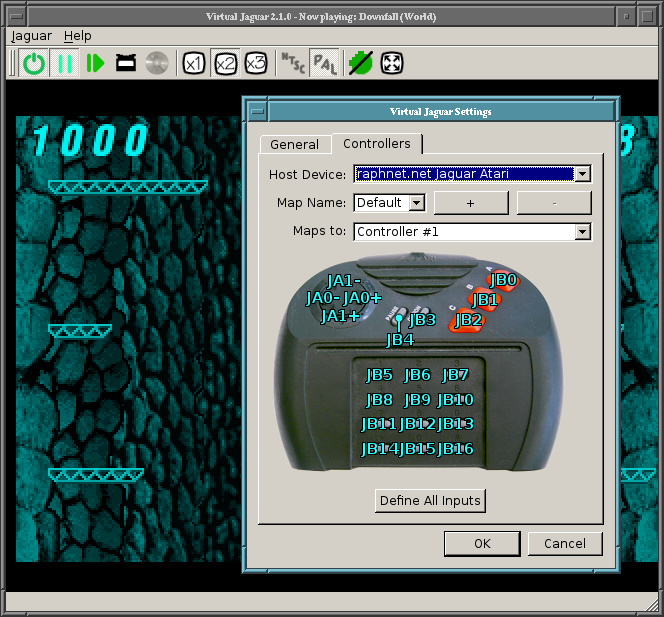Open the Jaguar menu
This screenshot has width=664, height=617.
click(31, 36)
